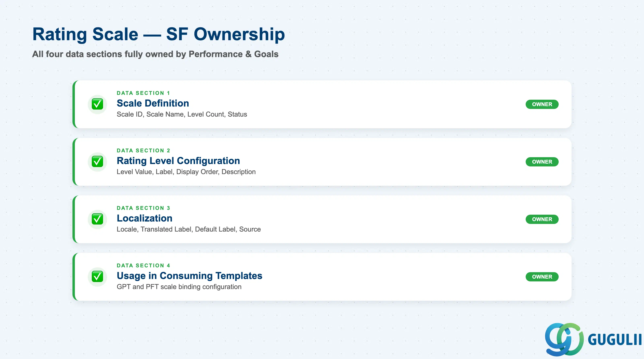Click the 'Rating Scale — SF Ownership' title
The height and width of the screenshot is (359, 644).
[159, 34]
